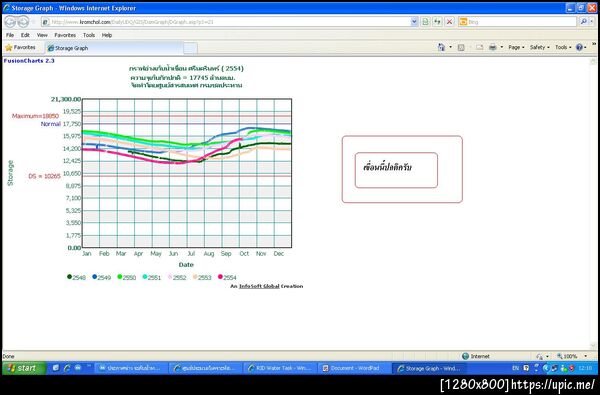Viewport: 600px width, 395px height.
Task: Click the Maximum=18850 chart label
Action: pos(35,116)
